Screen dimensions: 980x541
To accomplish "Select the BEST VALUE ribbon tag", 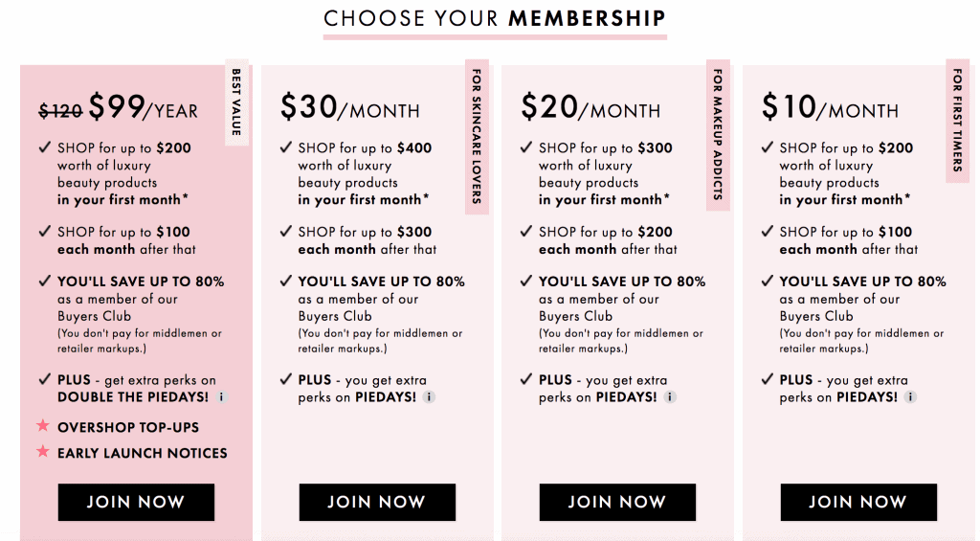I will pos(236,102).
